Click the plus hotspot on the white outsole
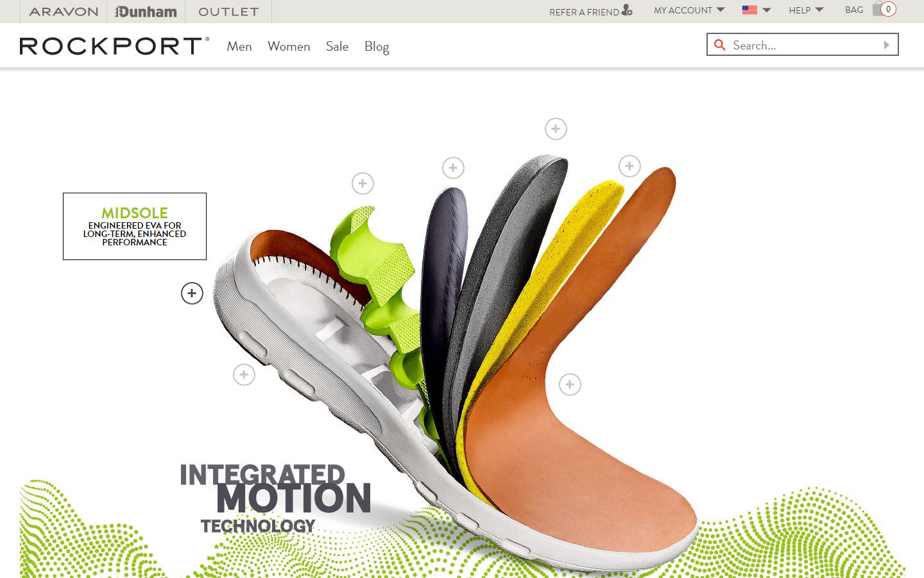 point(244,375)
